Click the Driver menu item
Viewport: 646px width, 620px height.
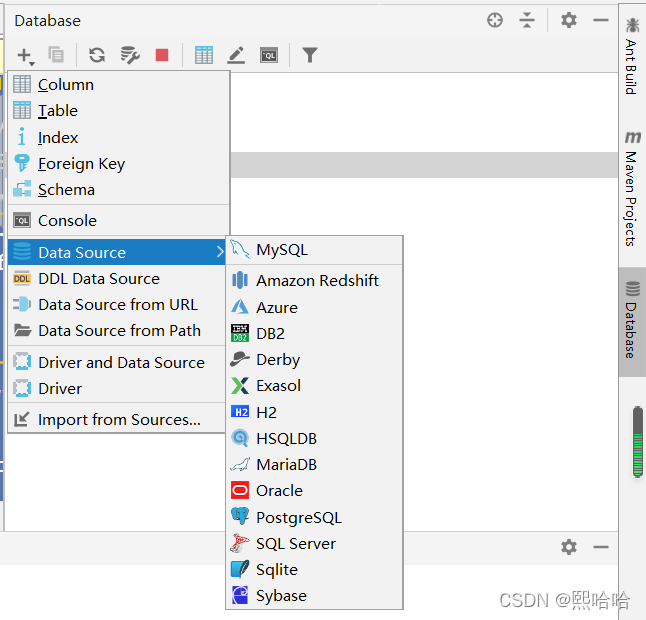click(117, 388)
